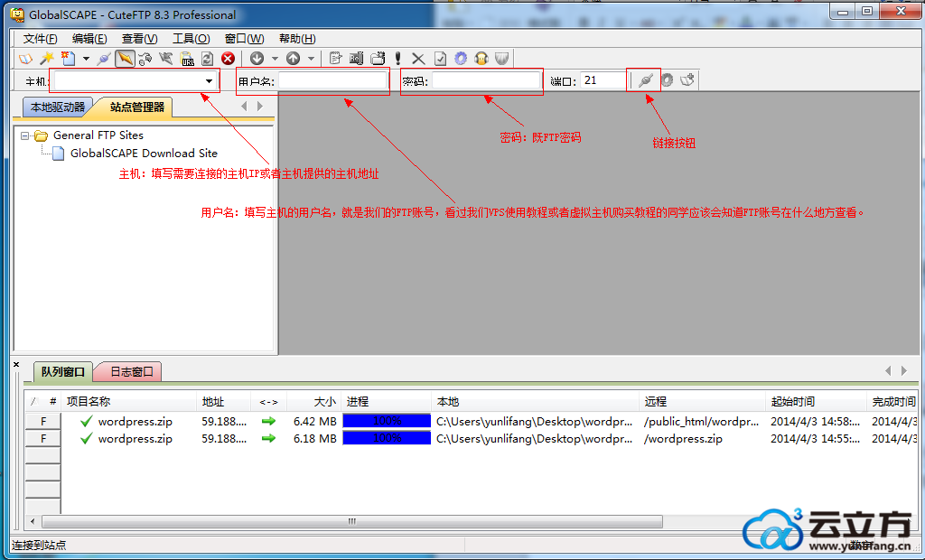The image size is (925, 560).
Task: Click the exclamation mark Execute icon
Action: tap(398, 59)
